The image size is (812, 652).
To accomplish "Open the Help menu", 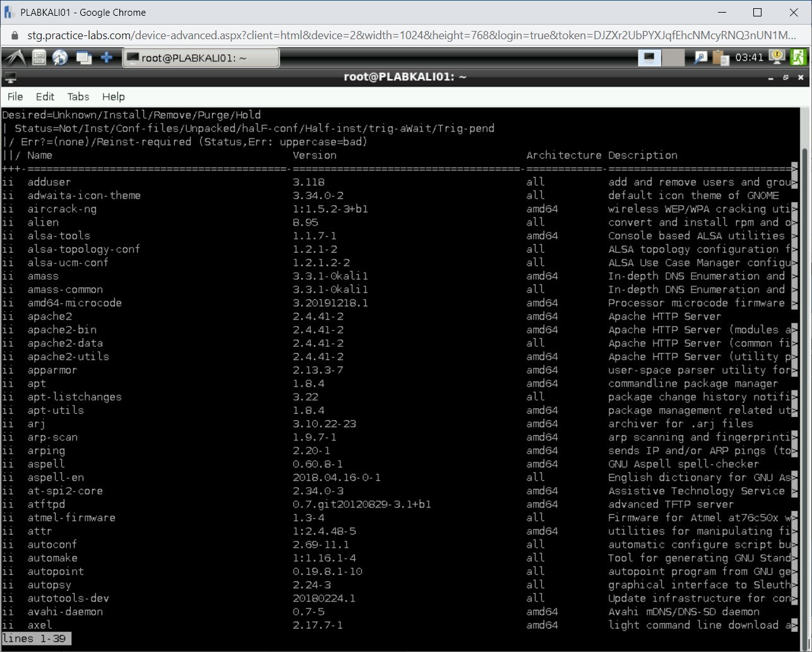I will [x=114, y=97].
